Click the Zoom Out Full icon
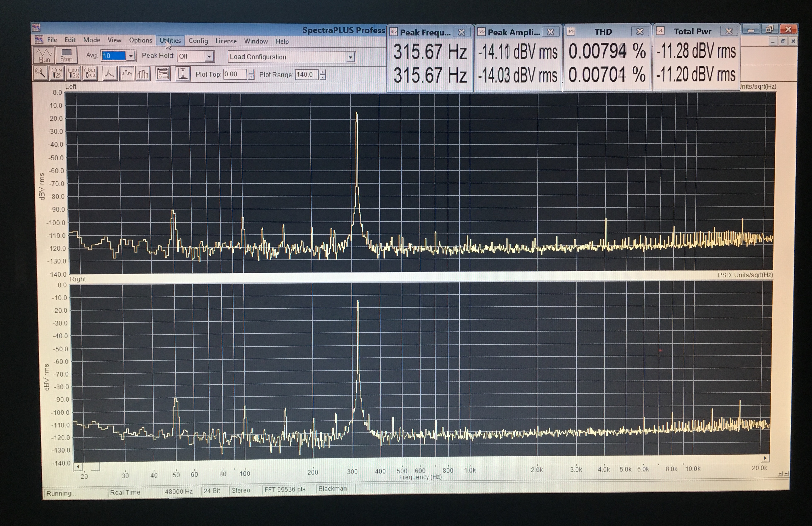812x526 pixels. (x=90, y=73)
